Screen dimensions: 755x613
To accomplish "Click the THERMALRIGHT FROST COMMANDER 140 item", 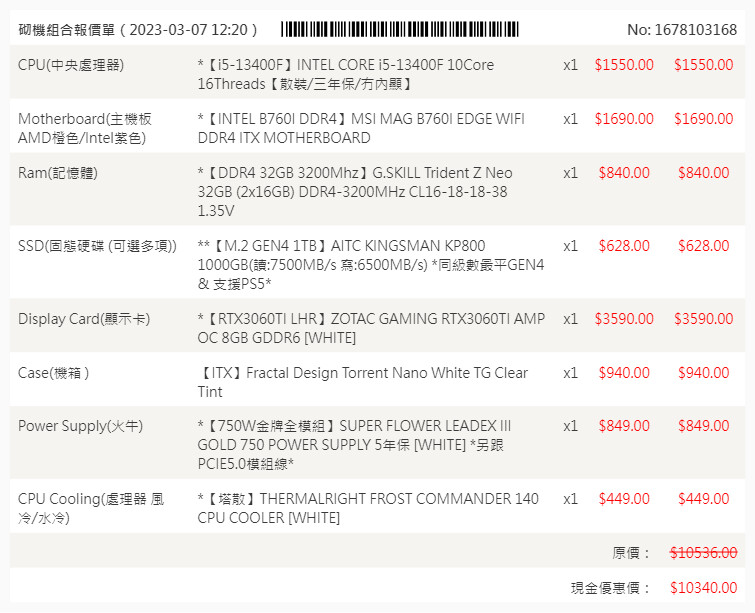I will pos(368,508).
